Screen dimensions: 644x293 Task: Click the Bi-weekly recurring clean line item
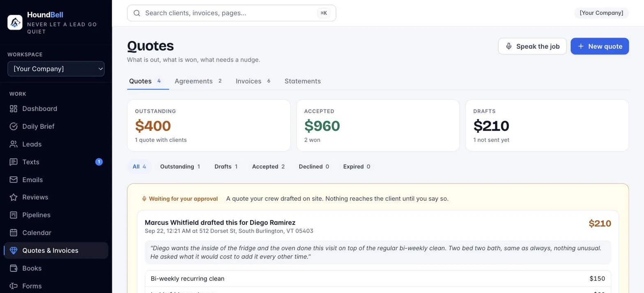click(x=378, y=279)
